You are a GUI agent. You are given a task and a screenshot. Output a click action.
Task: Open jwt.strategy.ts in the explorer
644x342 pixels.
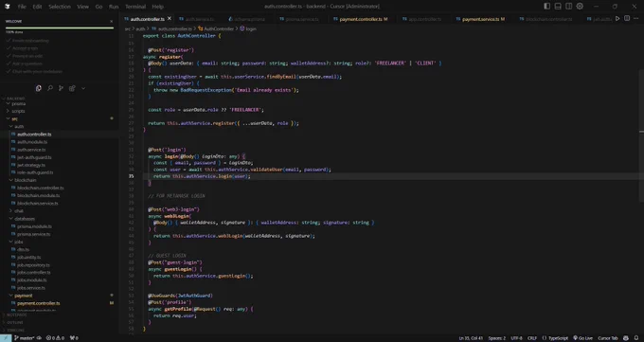coord(31,165)
